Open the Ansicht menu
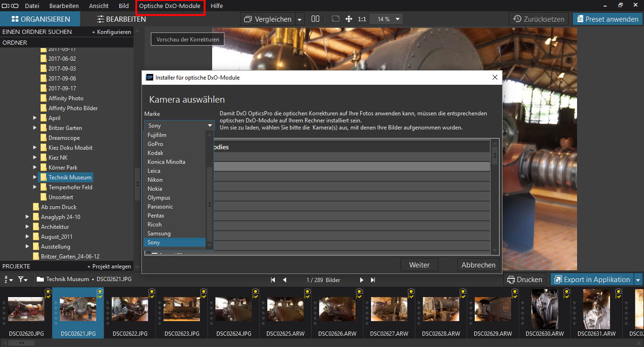This screenshot has width=644, height=347. (99, 6)
